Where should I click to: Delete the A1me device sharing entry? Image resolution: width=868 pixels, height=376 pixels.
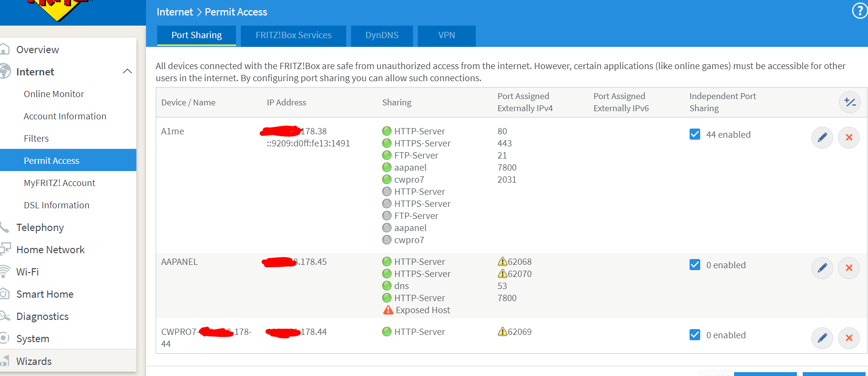click(849, 137)
